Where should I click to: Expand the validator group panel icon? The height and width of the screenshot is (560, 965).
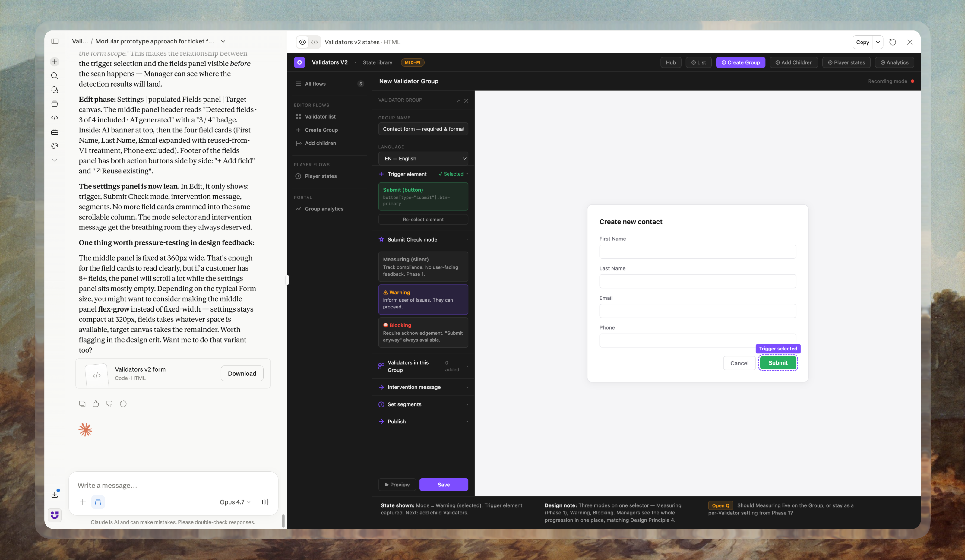(458, 101)
